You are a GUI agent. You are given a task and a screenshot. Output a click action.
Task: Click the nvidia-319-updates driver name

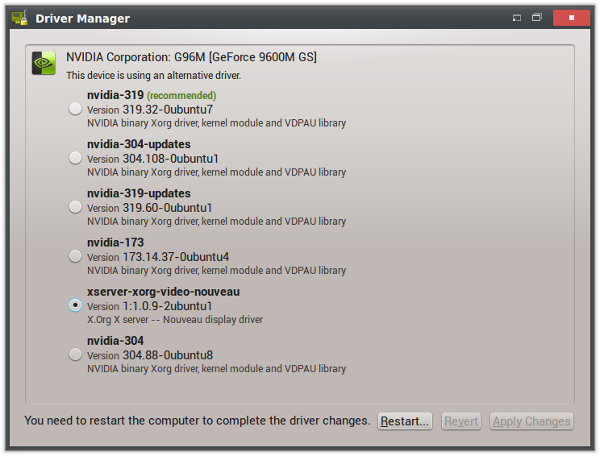pos(139,193)
